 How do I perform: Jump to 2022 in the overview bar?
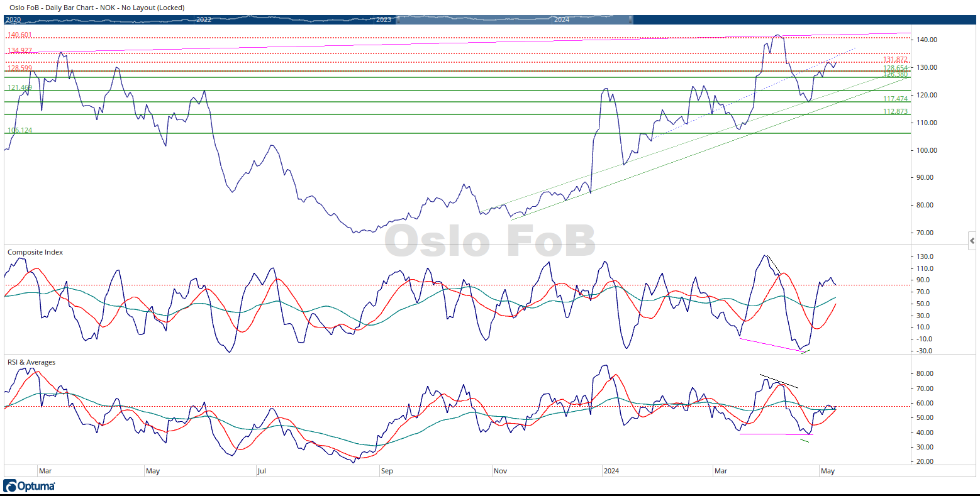204,19
